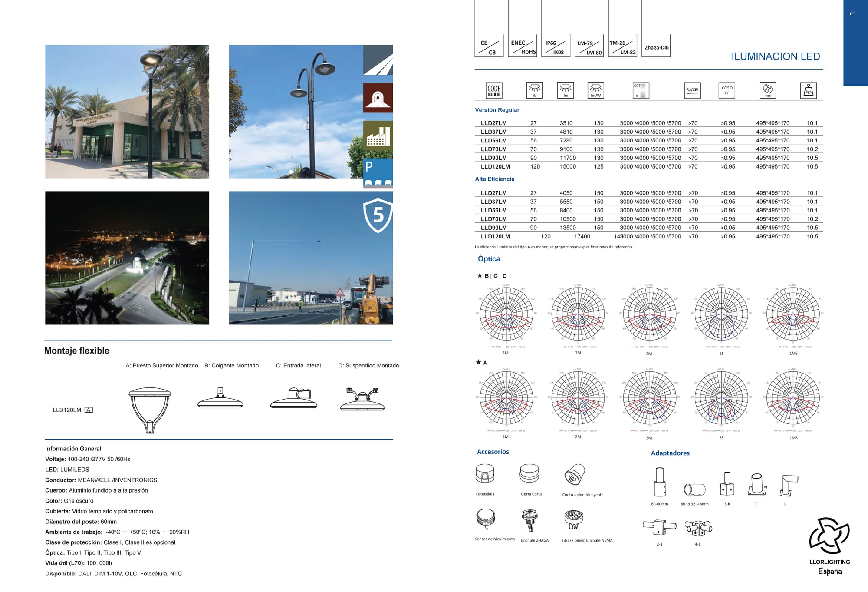This screenshot has height=592, width=868.
Task: Click the Fotocélula accessory icon
Action: [485, 473]
